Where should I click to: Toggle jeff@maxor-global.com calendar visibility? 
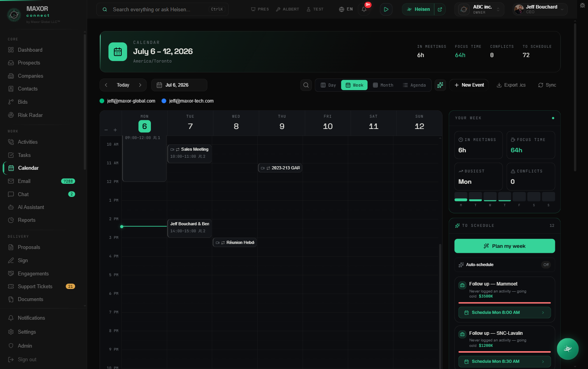(x=128, y=101)
